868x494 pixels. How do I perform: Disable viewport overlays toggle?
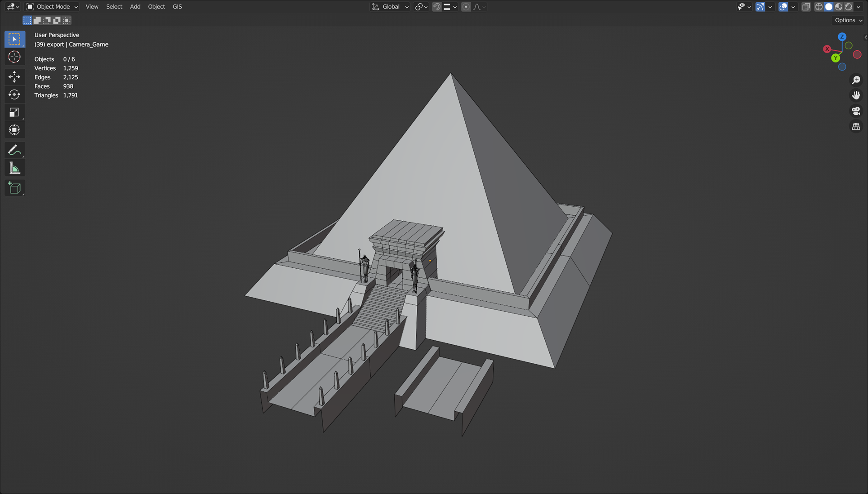coord(783,7)
